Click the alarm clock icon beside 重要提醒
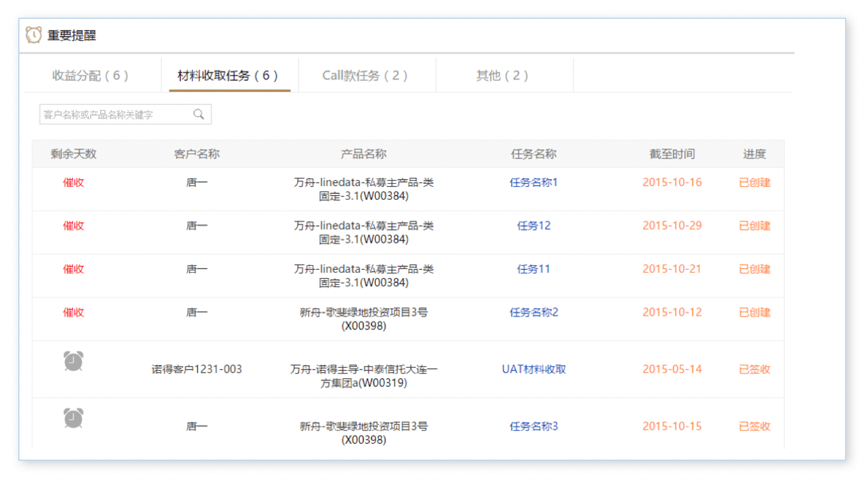 (x=34, y=35)
